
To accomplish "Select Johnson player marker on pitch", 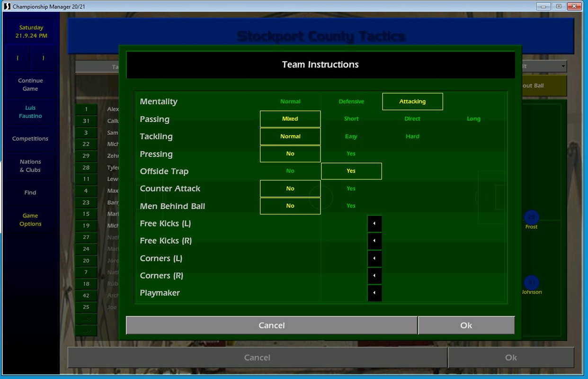I will click(x=531, y=283).
